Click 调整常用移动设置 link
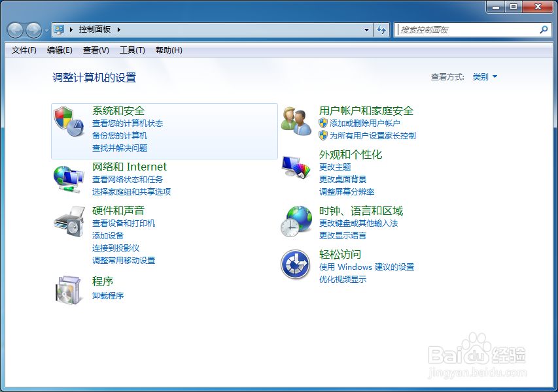The image size is (558, 392). pos(124,260)
